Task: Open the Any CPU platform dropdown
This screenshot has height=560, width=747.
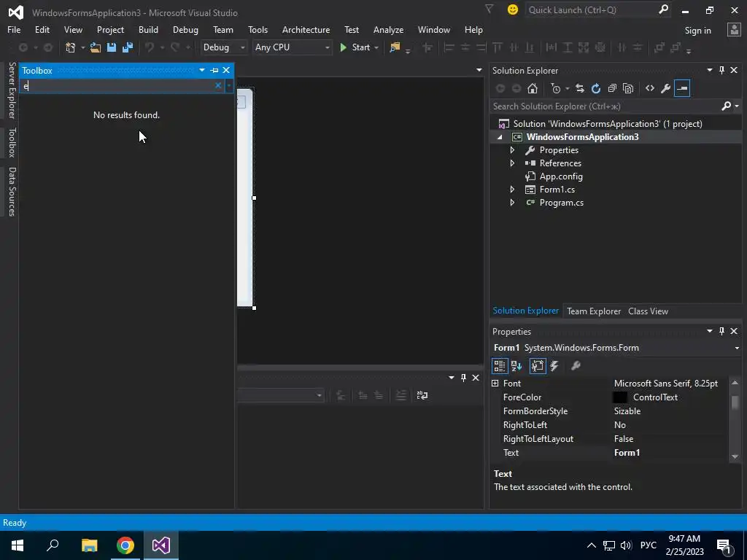Action: 327,47
